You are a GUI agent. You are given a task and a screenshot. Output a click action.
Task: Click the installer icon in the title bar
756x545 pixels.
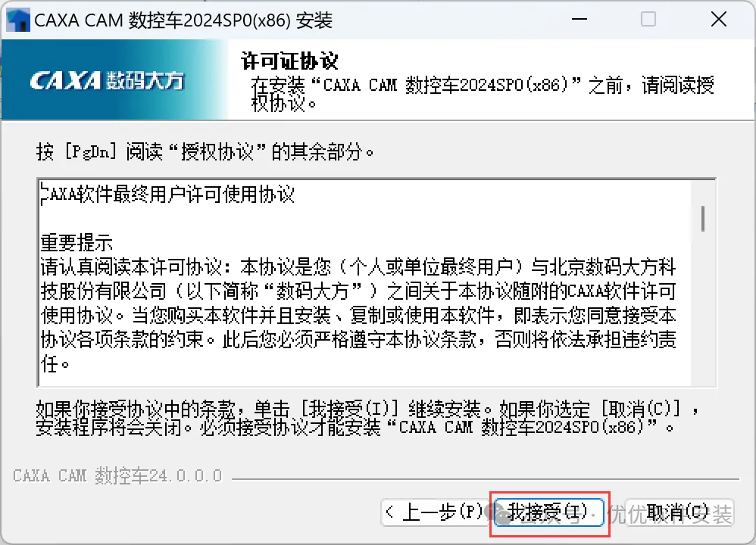point(18,20)
